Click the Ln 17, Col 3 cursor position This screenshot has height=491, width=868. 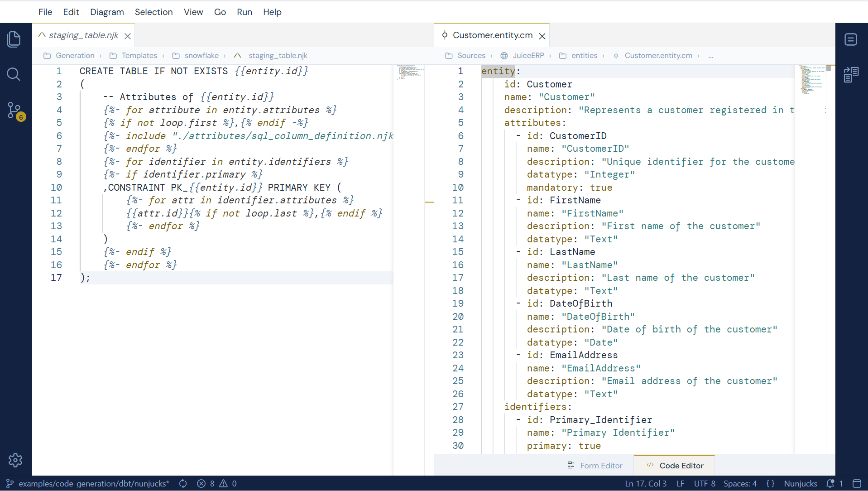coord(646,483)
